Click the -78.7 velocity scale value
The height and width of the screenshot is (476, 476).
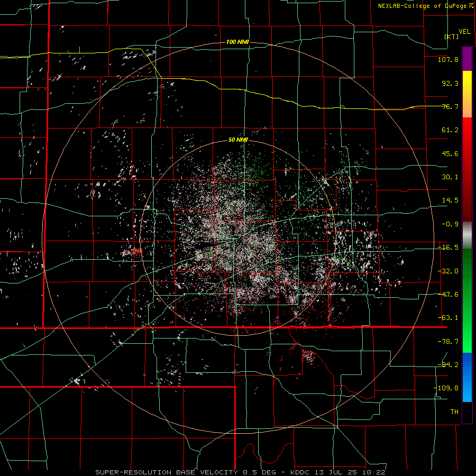tap(448, 342)
